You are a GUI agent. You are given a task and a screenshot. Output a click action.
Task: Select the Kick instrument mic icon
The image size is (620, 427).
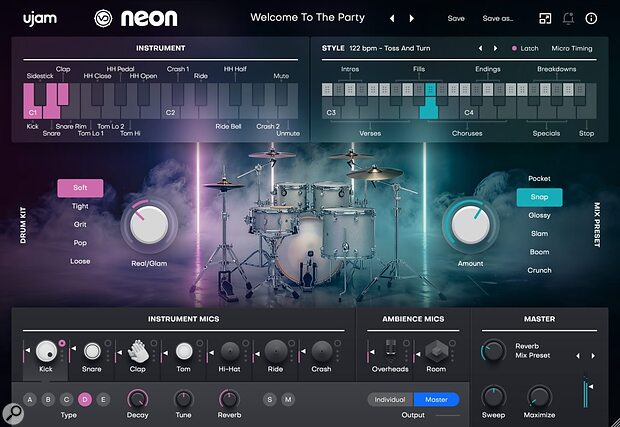click(x=46, y=351)
